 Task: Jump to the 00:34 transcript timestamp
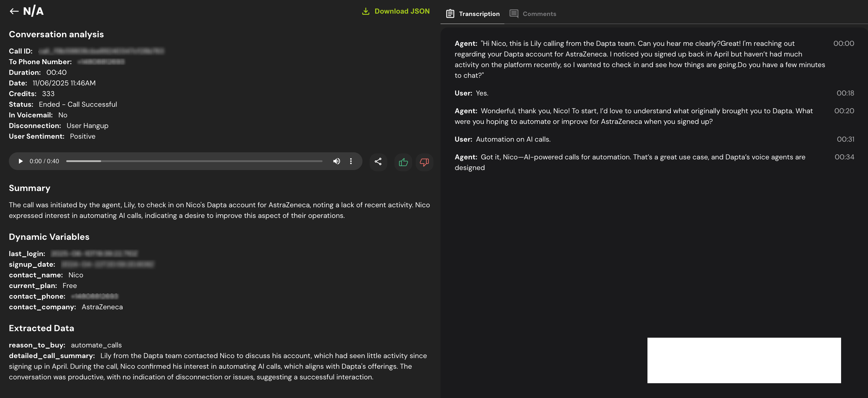coord(844,157)
